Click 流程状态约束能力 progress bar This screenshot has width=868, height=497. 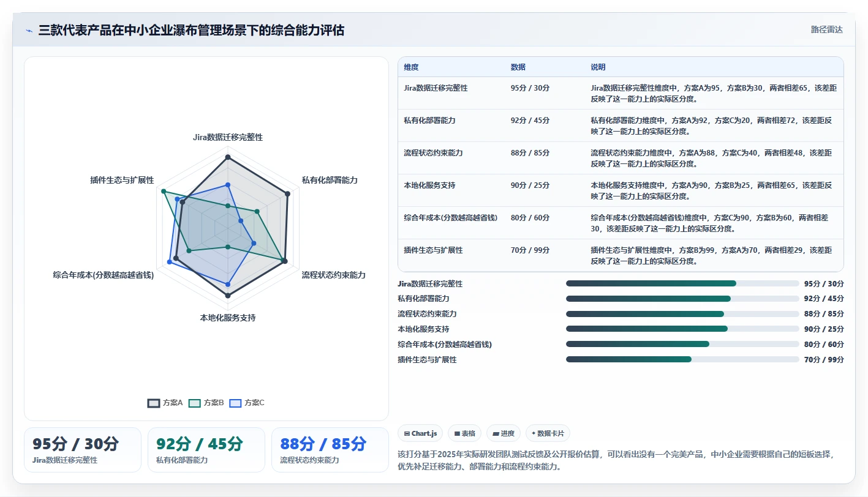coord(682,314)
